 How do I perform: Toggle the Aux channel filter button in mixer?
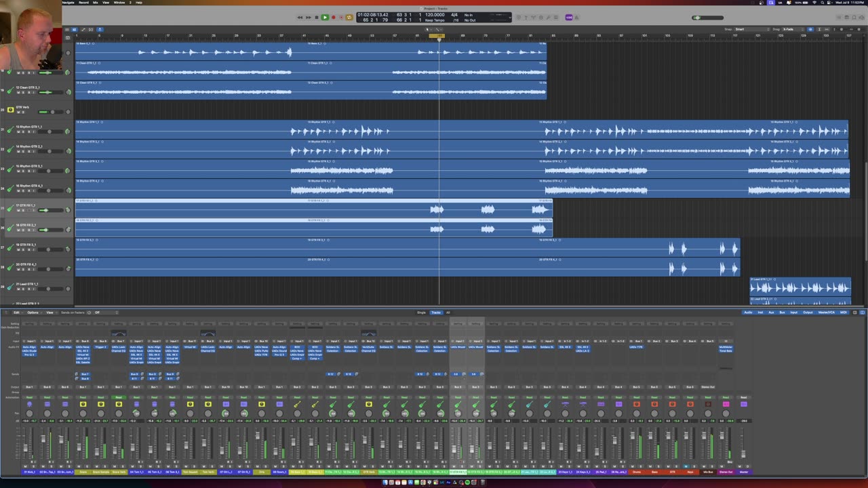pos(771,312)
